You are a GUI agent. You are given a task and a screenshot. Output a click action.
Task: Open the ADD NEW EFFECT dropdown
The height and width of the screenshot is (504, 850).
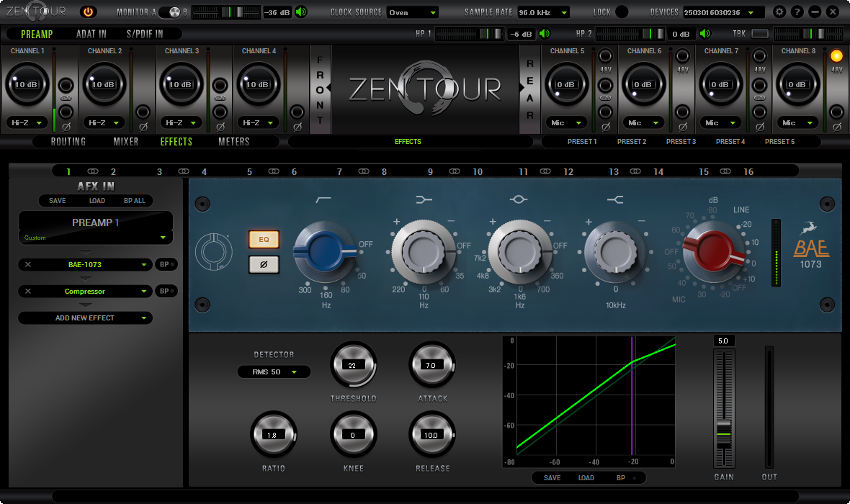point(85,318)
